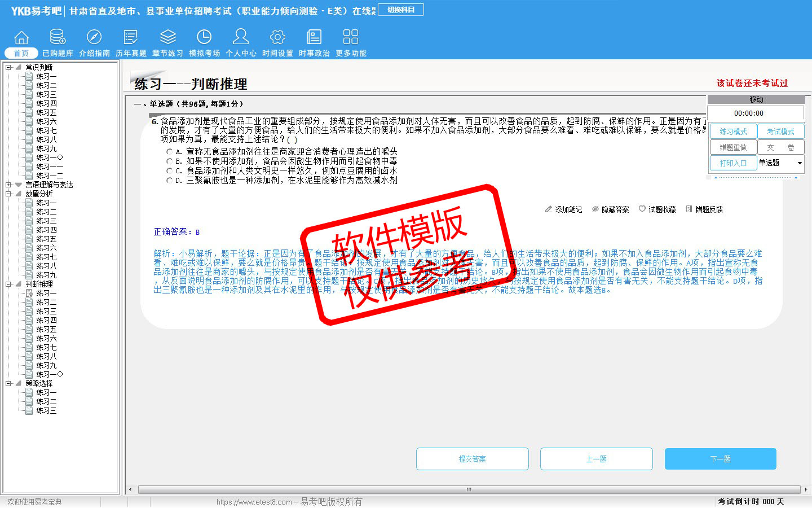Select answer option B radio button
Screen dimensions: 812x508
point(169,161)
